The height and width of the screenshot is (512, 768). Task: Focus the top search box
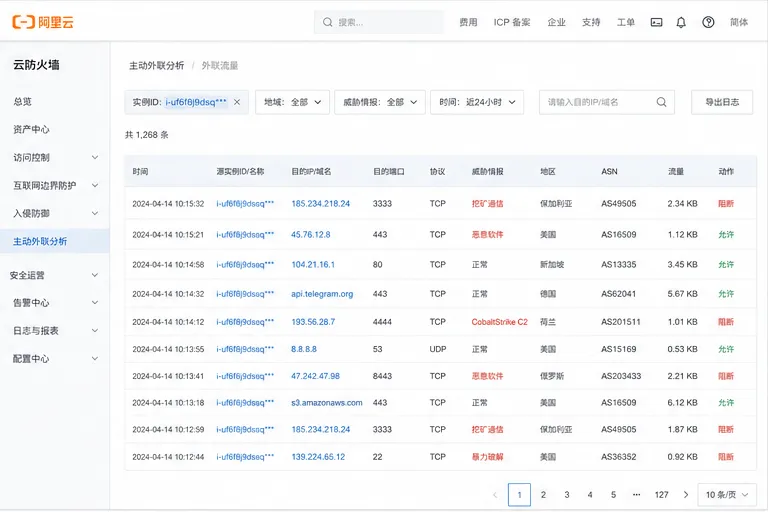pyautogui.click(x=379, y=22)
